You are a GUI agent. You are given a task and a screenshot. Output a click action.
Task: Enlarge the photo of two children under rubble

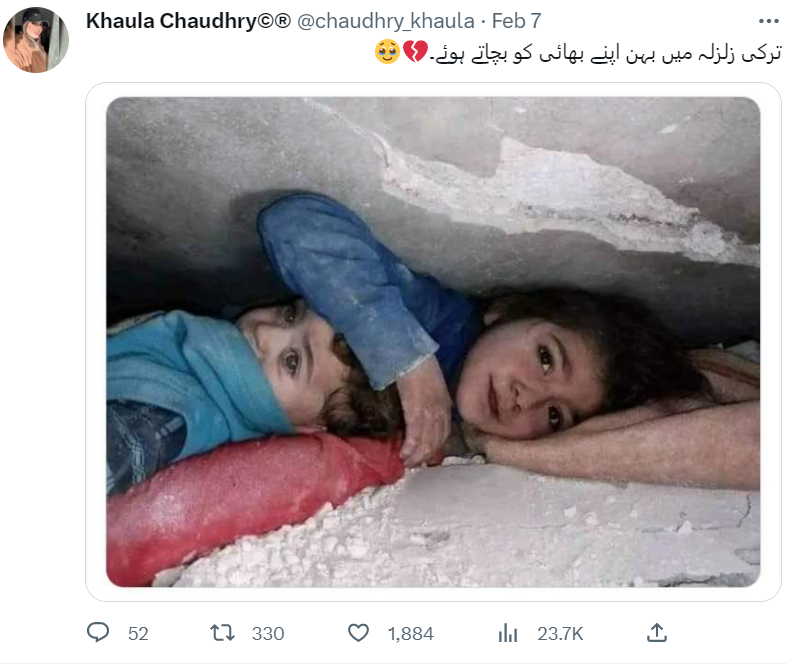433,340
